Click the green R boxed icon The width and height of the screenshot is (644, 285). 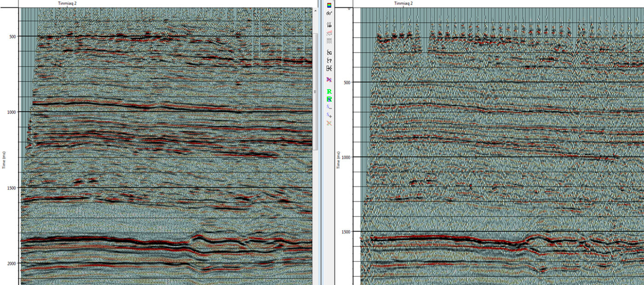pos(329,99)
